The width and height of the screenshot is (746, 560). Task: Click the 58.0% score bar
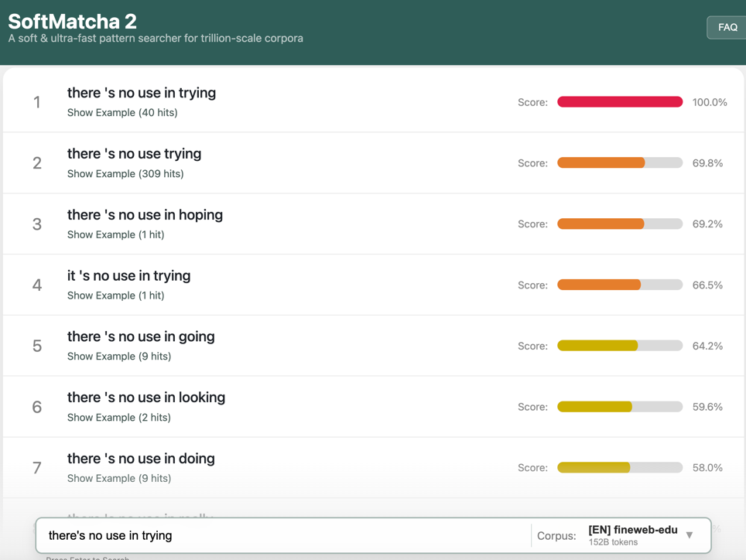(620, 467)
